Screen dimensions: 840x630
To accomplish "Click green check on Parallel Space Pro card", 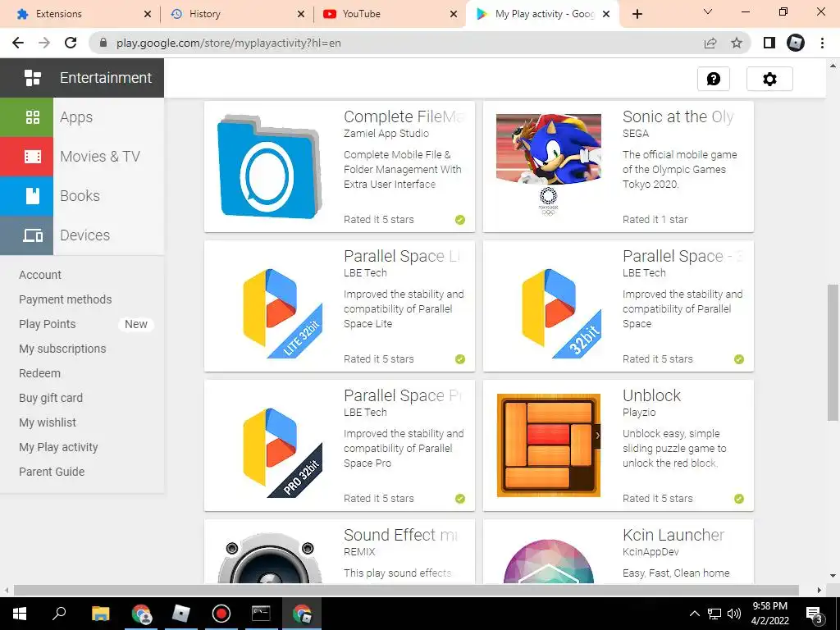I will click(460, 499).
